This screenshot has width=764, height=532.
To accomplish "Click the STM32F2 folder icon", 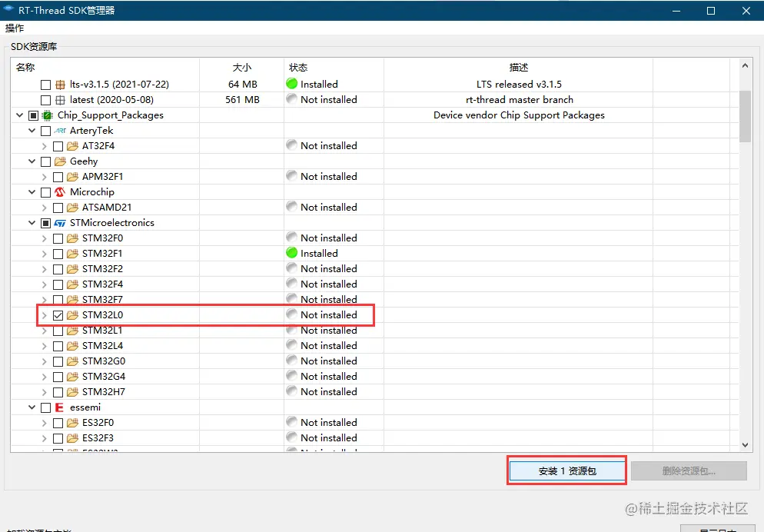I will [x=72, y=269].
